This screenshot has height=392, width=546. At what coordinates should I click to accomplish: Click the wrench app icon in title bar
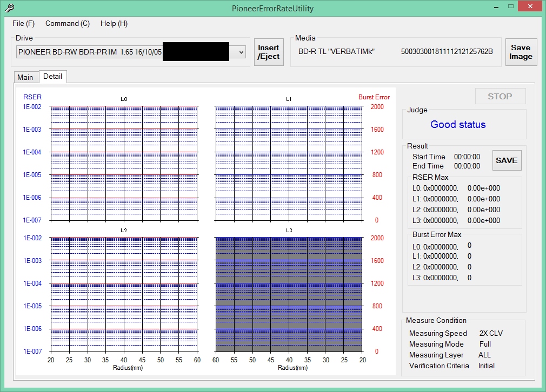[10, 8]
